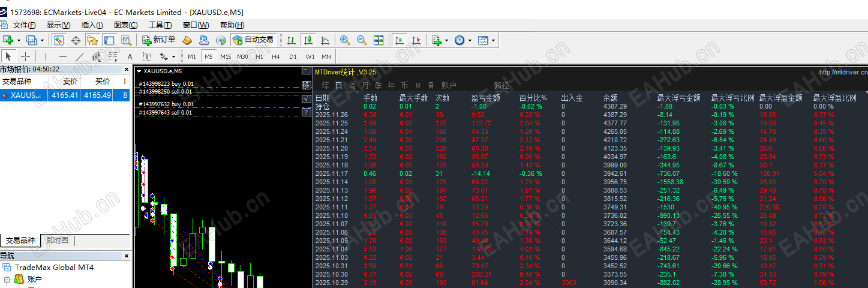Screen dimensions: 868x288
Task: Switch chart to M15 timeframe
Action: pos(226,56)
